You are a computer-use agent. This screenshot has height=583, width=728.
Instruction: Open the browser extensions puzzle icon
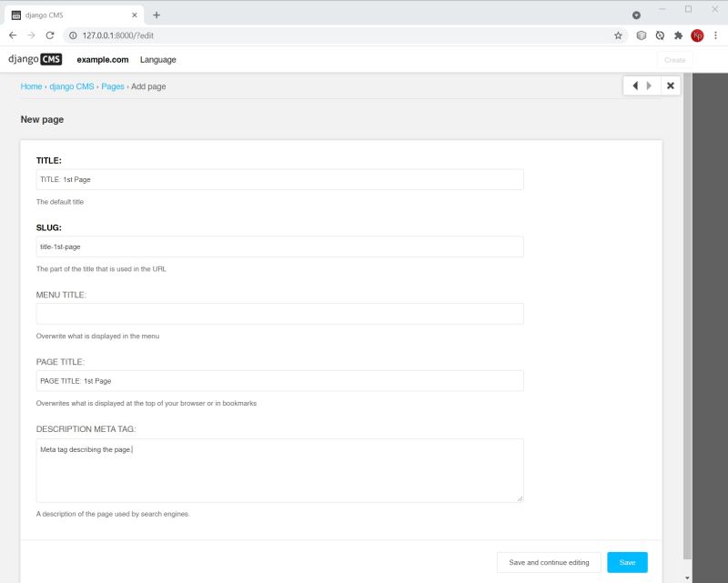(677, 35)
